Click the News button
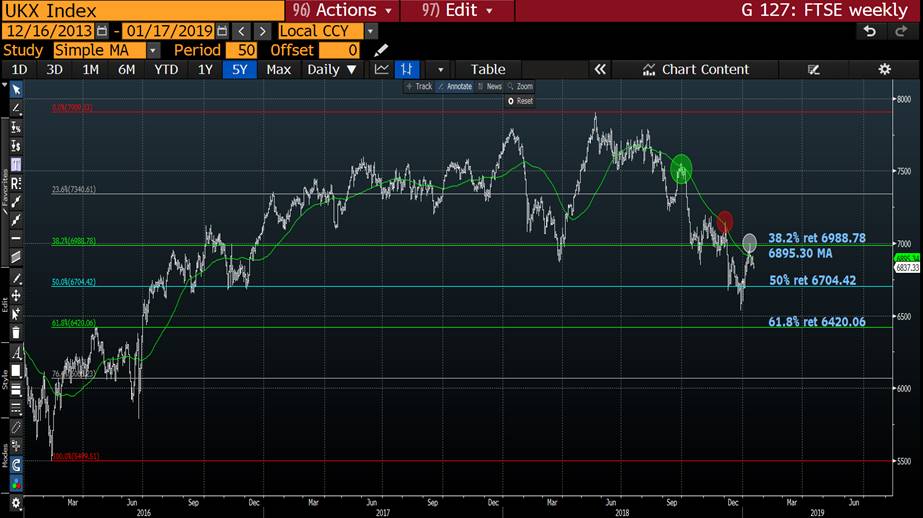 tap(490, 87)
